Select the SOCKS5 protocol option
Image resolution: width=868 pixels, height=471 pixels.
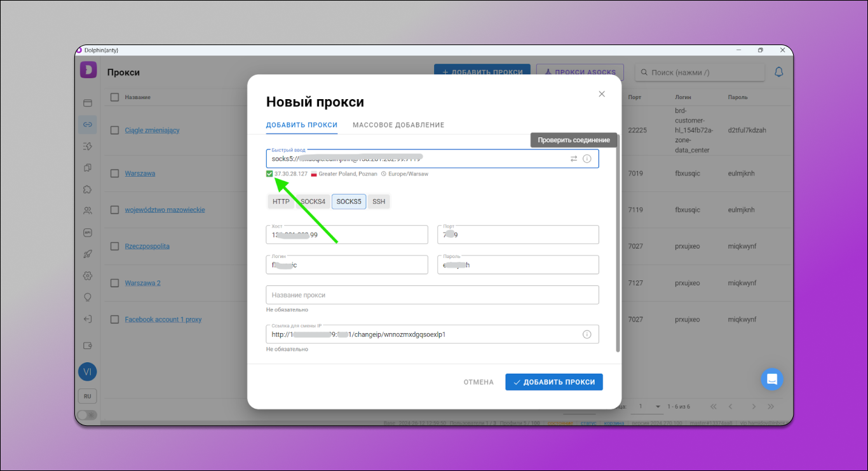pyautogui.click(x=349, y=201)
